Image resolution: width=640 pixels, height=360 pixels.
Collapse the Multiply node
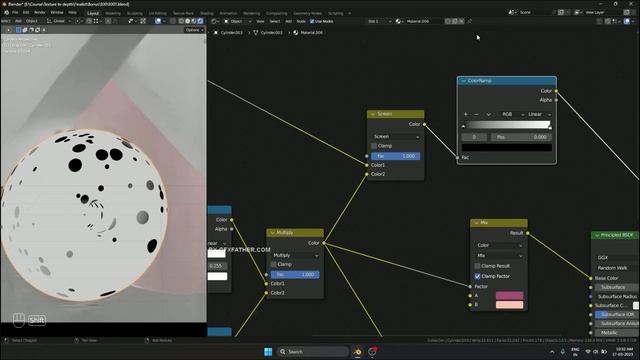(x=272, y=233)
